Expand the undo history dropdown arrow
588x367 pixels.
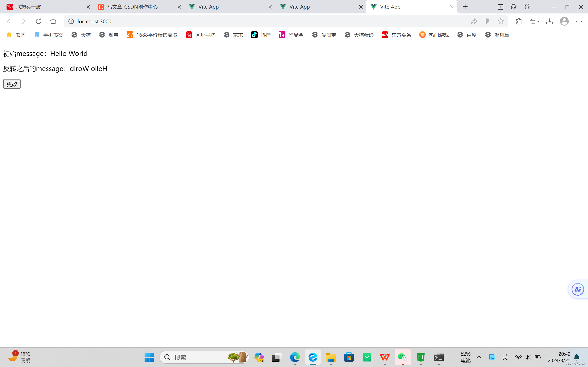538,21
